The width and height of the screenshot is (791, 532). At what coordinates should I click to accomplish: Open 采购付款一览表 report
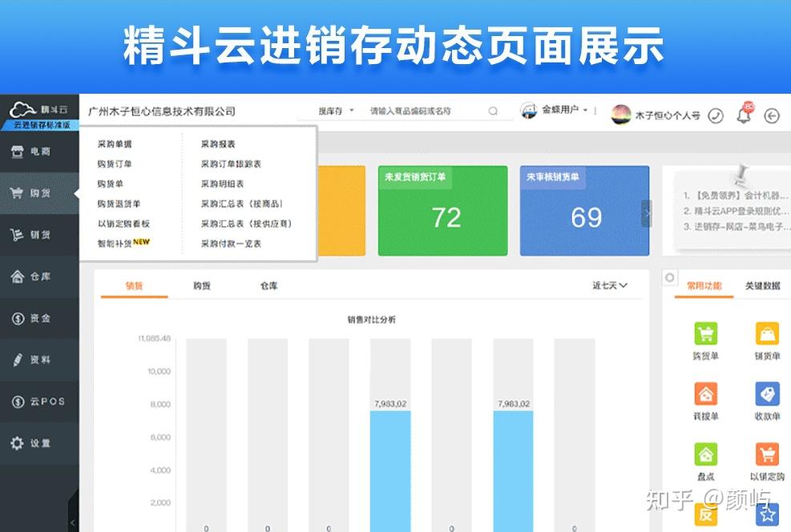point(231,244)
